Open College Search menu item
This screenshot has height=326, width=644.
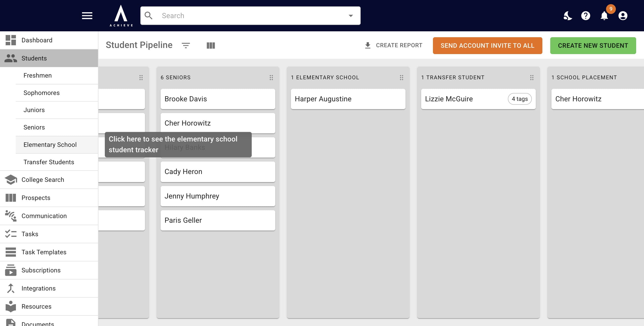49,179
